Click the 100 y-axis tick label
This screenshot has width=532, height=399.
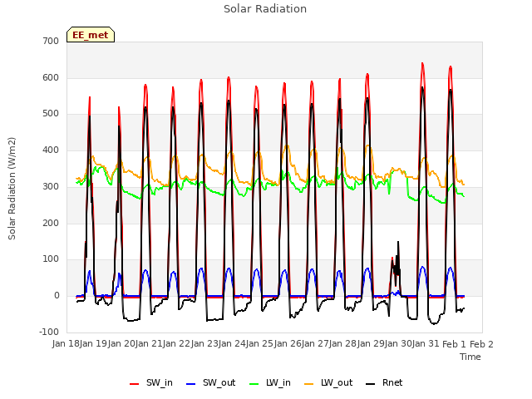tap(51, 259)
